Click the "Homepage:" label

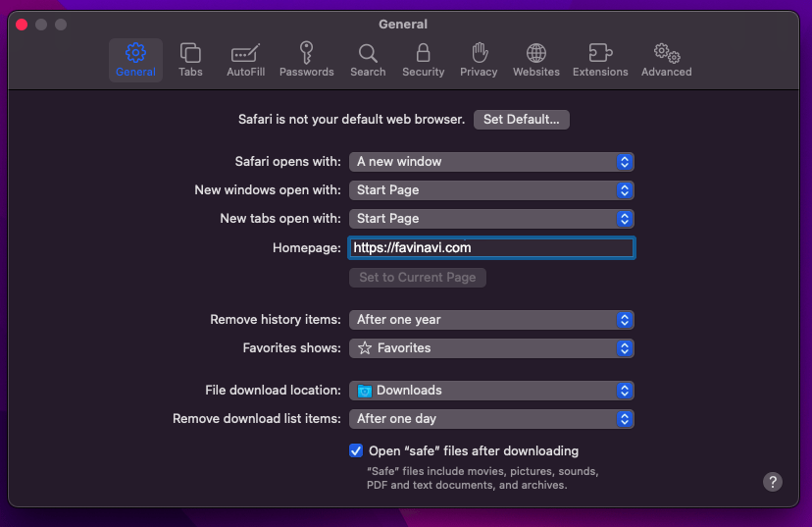[307, 247]
